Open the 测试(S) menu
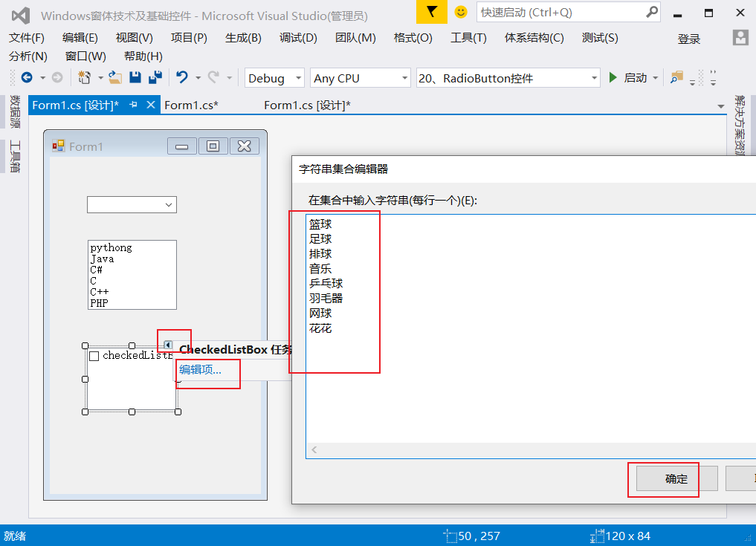 coord(600,38)
